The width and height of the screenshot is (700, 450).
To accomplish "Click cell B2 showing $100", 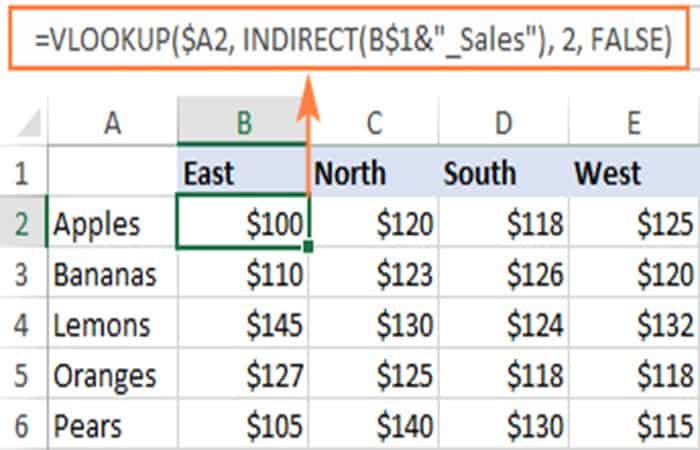I will point(243,223).
